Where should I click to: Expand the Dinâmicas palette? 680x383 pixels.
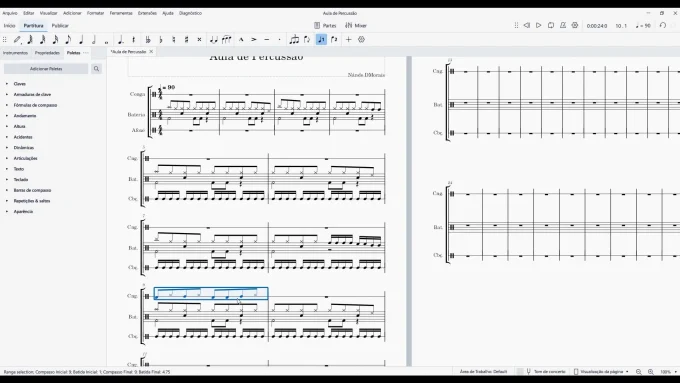23,147
